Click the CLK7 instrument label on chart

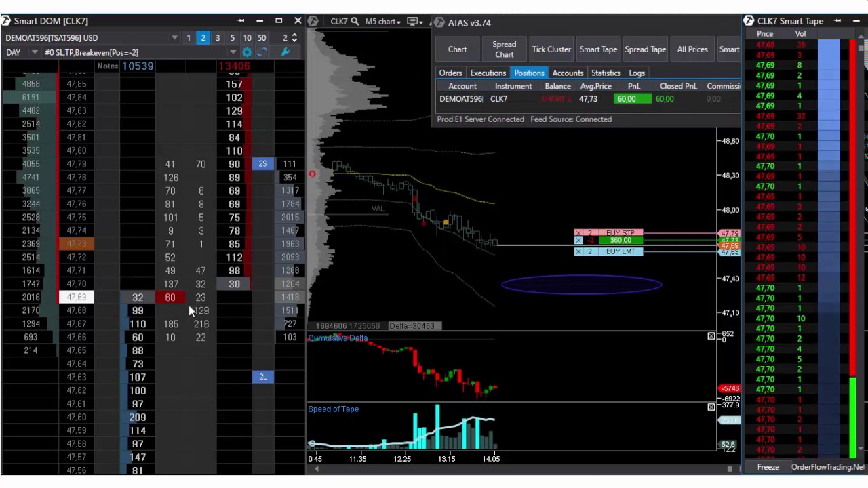[338, 22]
